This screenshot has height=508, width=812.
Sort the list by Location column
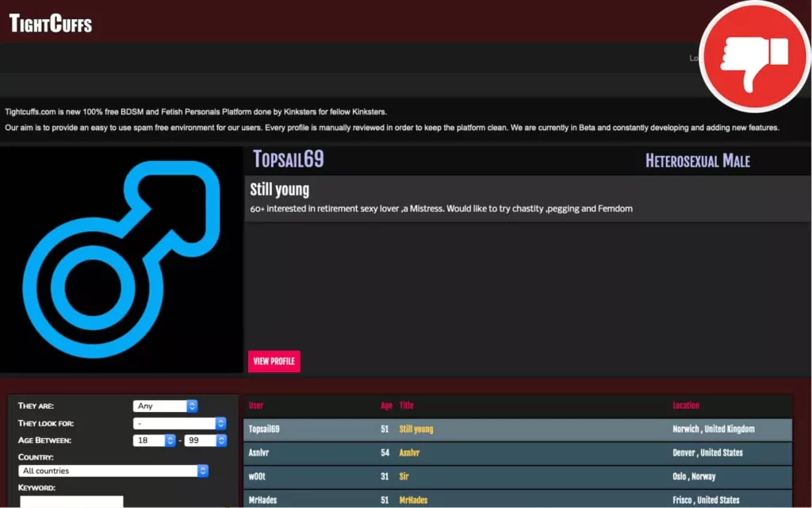coord(686,406)
